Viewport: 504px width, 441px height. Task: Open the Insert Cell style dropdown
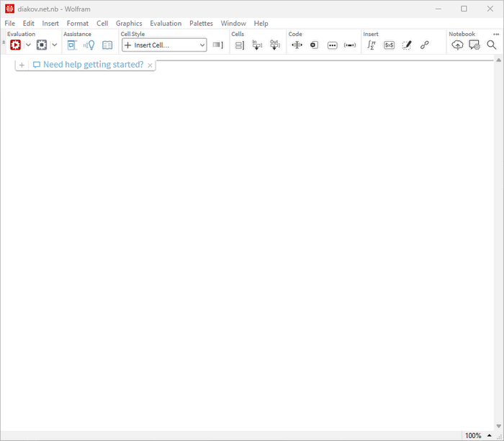[x=164, y=45]
